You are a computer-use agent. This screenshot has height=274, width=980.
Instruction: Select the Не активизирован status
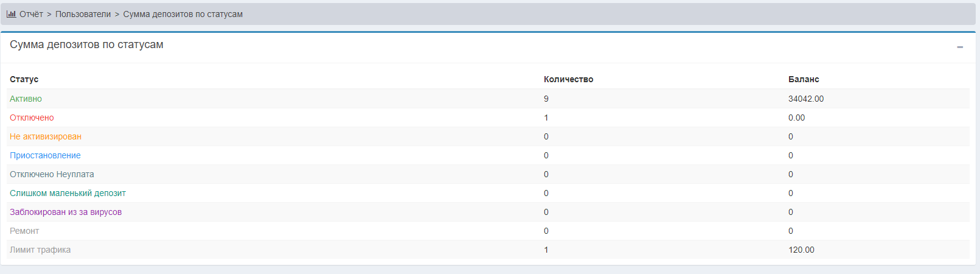tap(46, 136)
